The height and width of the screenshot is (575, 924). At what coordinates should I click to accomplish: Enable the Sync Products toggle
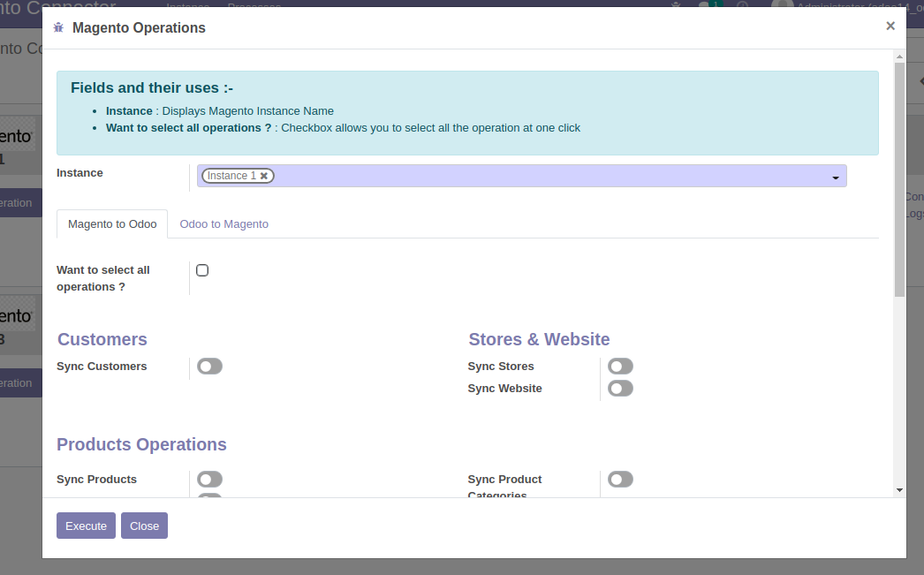[210, 480]
